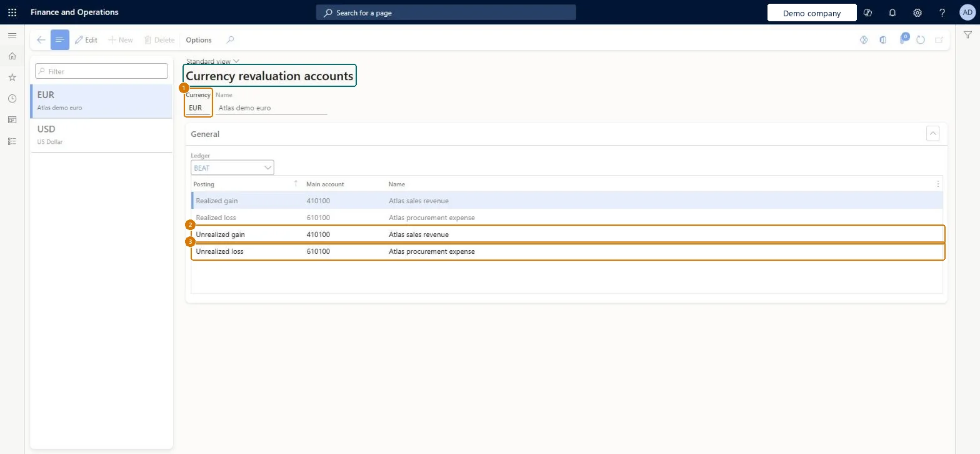The width and height of the screenshot is (980, 454).
Task: Click the Main account column header
Action: click(325, 184)
